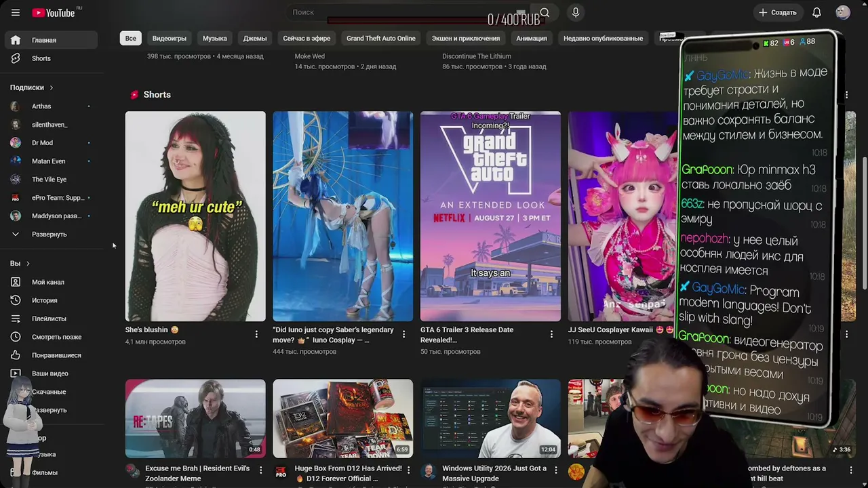
Task: Click the Ваши видео icon
Action: tap(16, 373)
